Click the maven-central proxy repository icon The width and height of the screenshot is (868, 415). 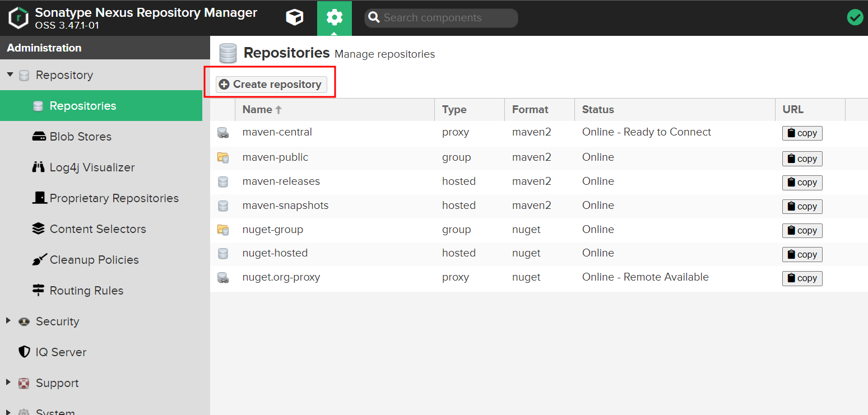click(x=223, y=133)
